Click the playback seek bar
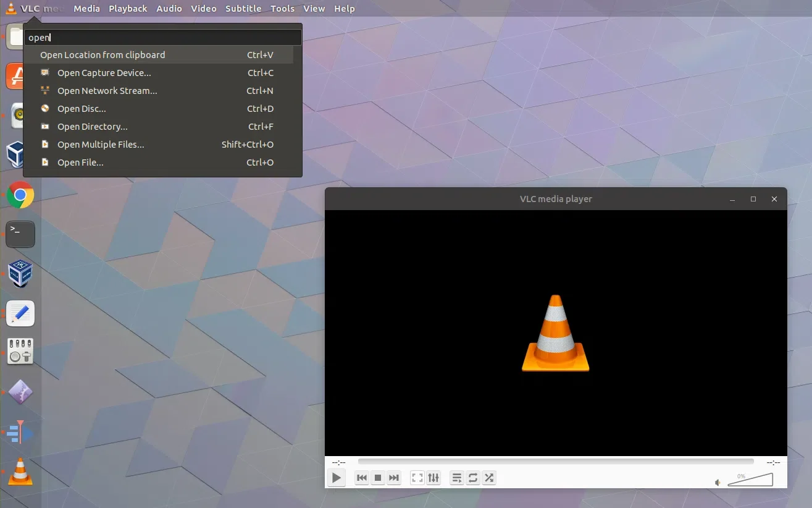Viewport: 812px width, 508px height. click(556, 462)
